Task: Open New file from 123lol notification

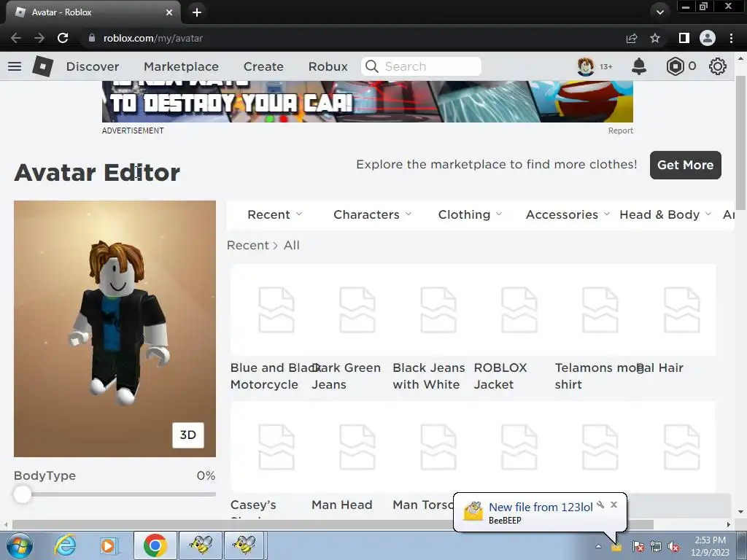Action: pyautogui.click(x=541, y=507)
